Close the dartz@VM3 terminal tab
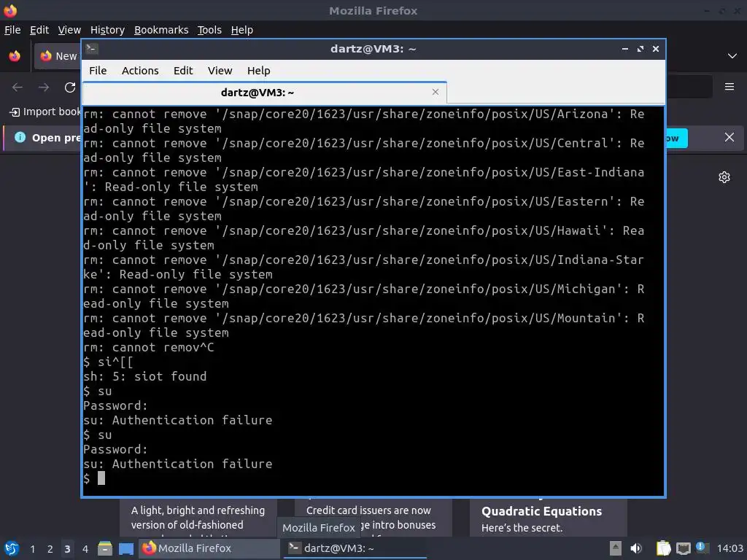The width and height of the screenshot is (747, 560). coord(435,92)
